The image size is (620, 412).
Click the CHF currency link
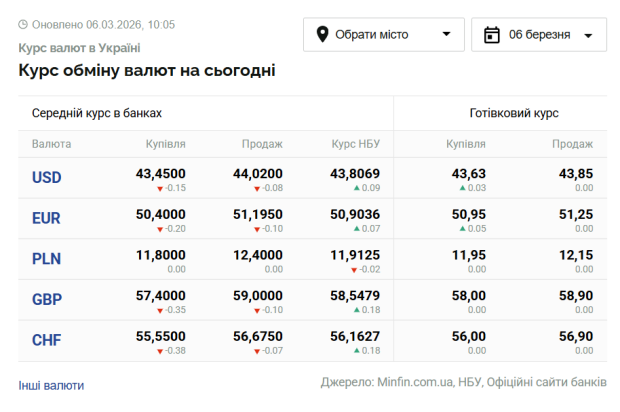click(x=47, y=340)
